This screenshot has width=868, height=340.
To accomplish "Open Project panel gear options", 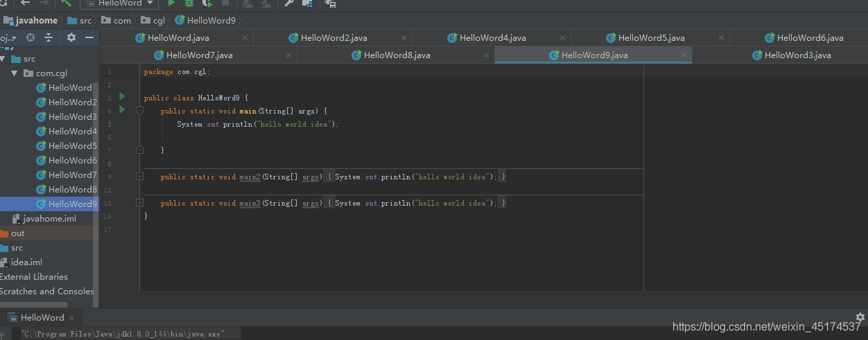I will tap(71, 37).
